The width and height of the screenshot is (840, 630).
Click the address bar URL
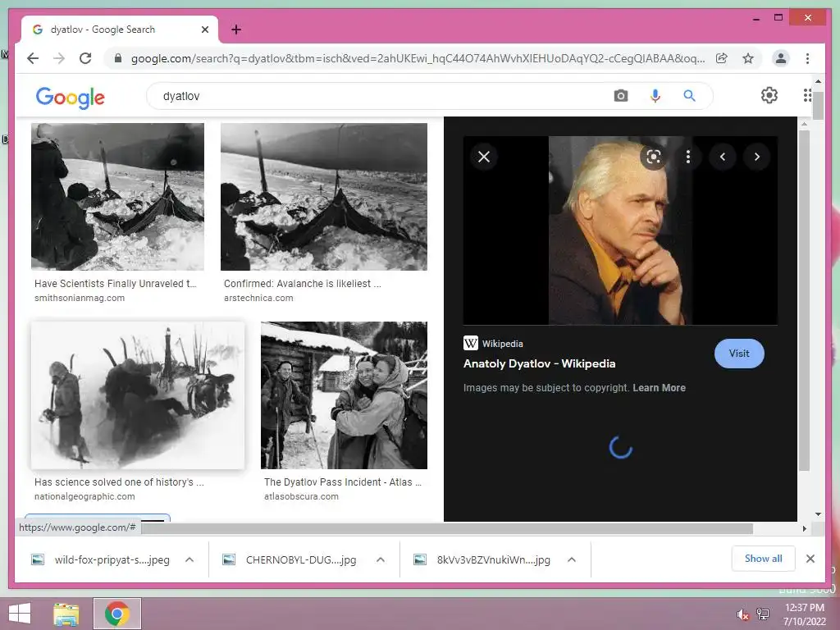[x=418, y=58]
